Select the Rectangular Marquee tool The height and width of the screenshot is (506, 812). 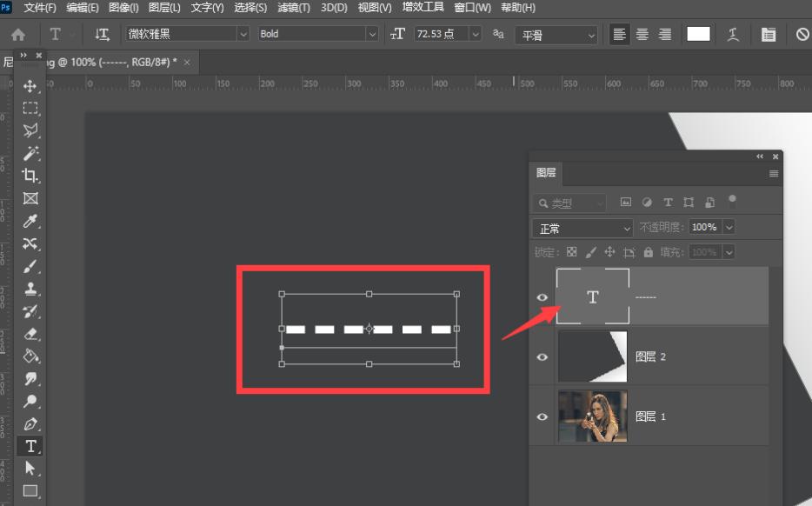[30, 108]
